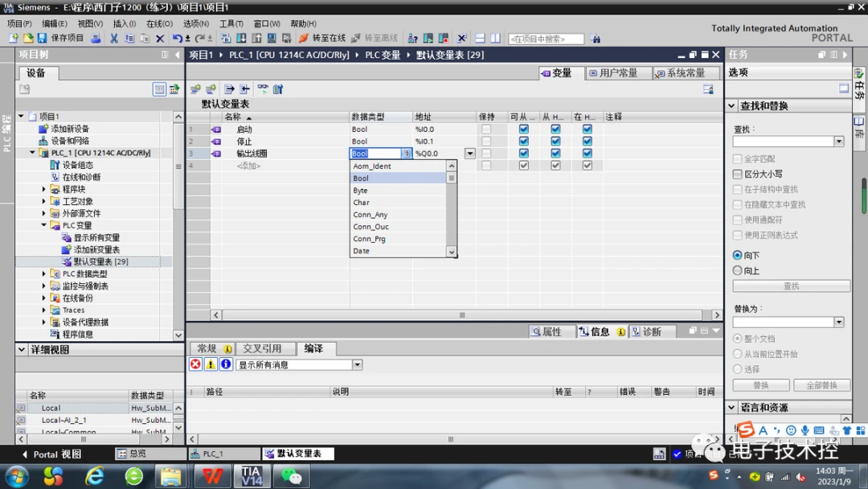
Task: Open the address dropdown for %Q0.0
Action: 470,154
